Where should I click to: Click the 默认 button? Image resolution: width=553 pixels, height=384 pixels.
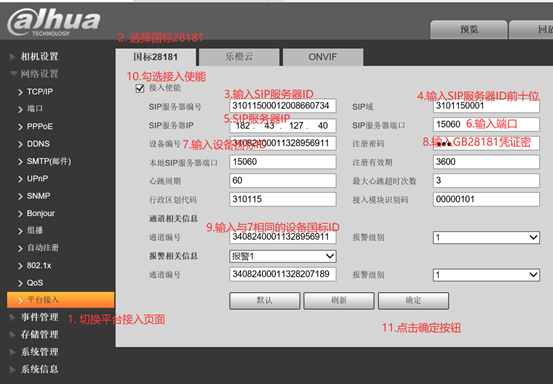pos(265,301)
